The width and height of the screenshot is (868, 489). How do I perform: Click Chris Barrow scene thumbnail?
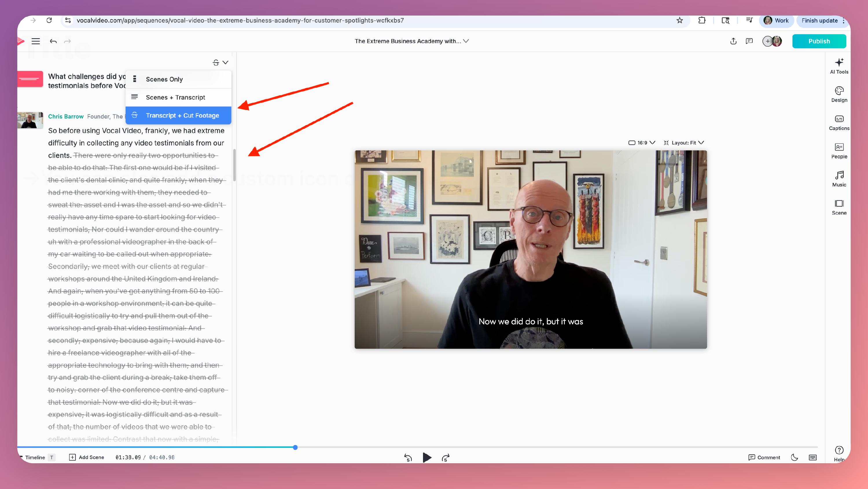30,120
